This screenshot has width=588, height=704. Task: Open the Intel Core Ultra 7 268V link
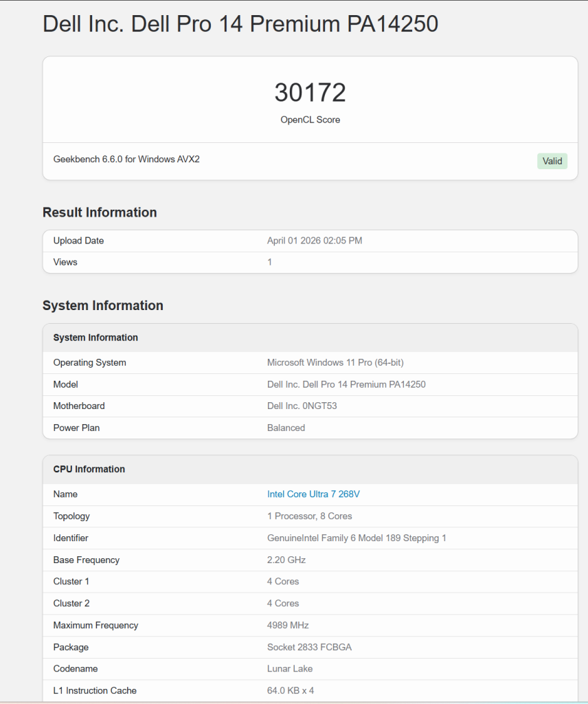click(313, 494)
